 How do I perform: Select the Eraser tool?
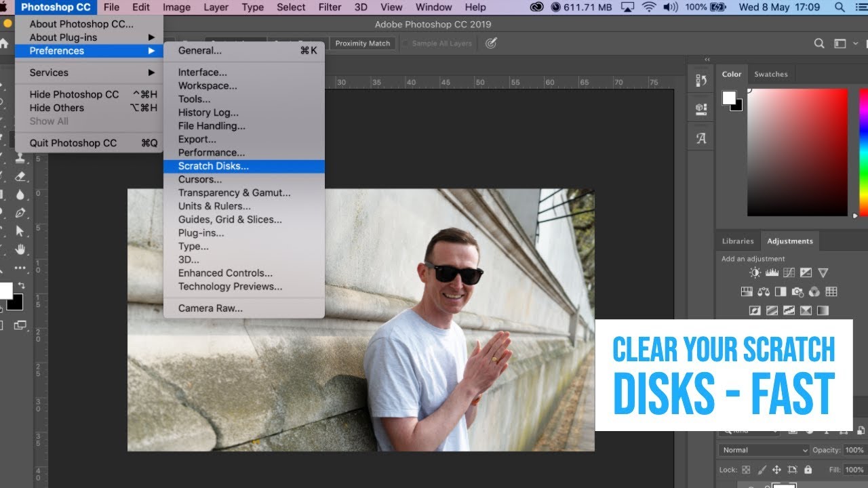[x=20, y=176]
